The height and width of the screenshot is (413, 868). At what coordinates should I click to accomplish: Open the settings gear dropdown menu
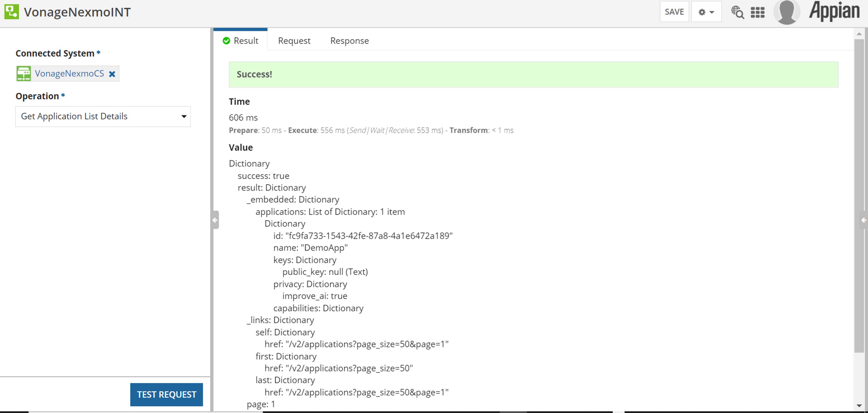(706, 12)
